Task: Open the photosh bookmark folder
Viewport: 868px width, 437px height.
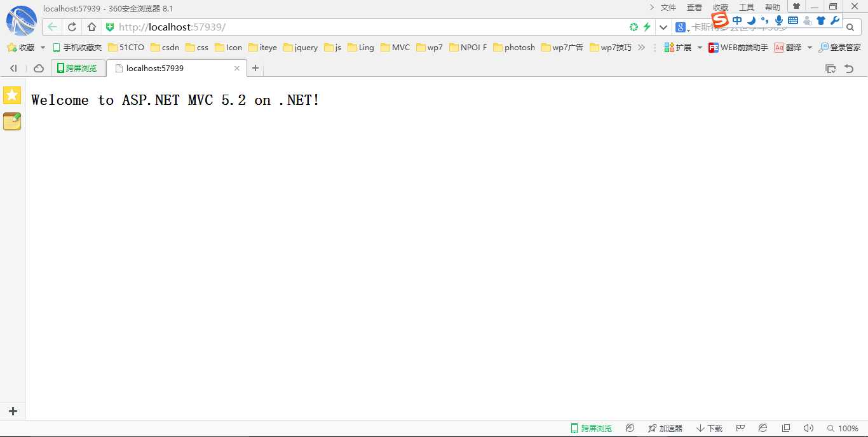Action: pyautogui.click(x=514, y=47)
